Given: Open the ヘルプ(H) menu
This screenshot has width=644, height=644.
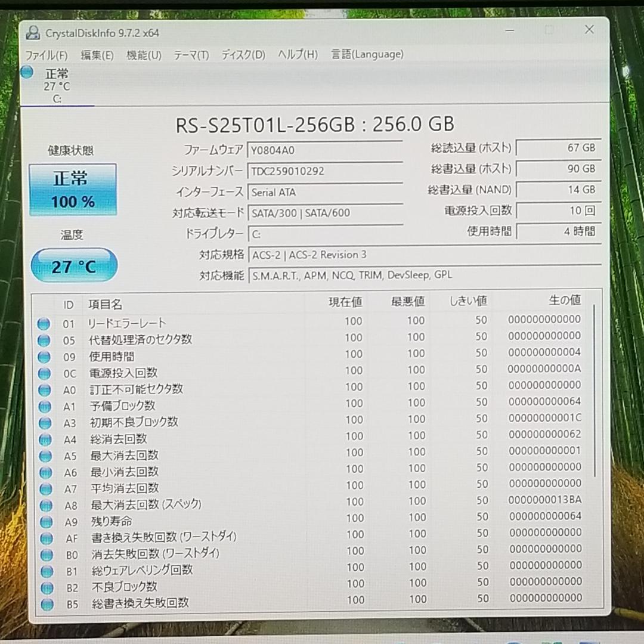Looking at the screenshot, I should tap(296, 55).
